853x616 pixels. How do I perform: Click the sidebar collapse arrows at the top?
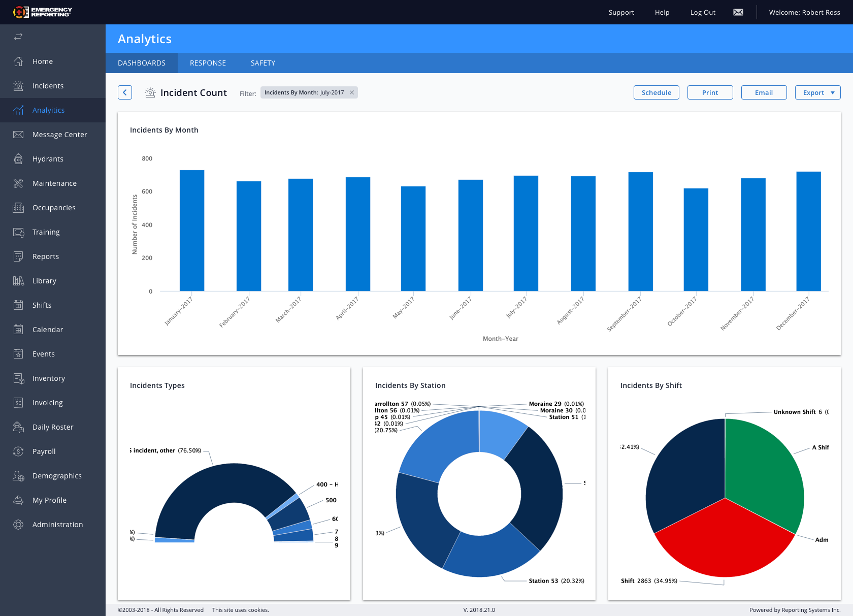click(18, 37)
